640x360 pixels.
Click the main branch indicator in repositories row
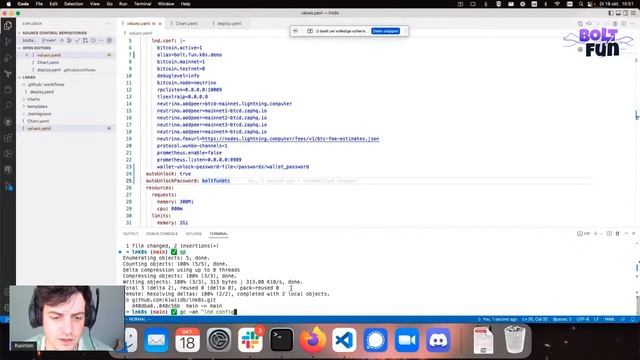[49, 40]
